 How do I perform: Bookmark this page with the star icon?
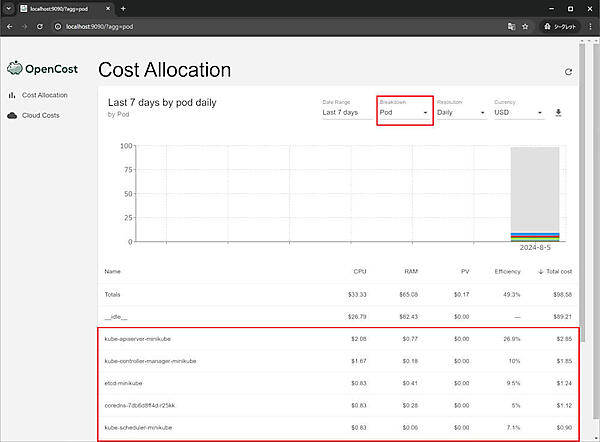click(x=525, y=26)
